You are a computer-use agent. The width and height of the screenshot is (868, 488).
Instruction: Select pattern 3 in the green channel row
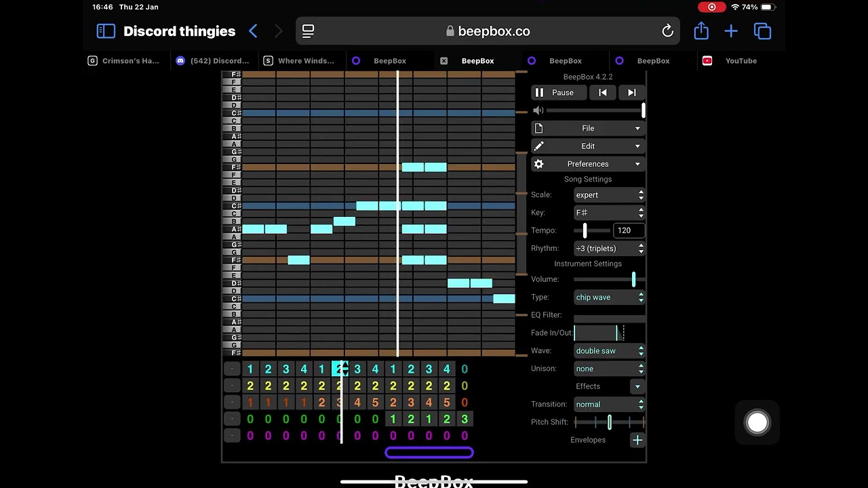465,420
